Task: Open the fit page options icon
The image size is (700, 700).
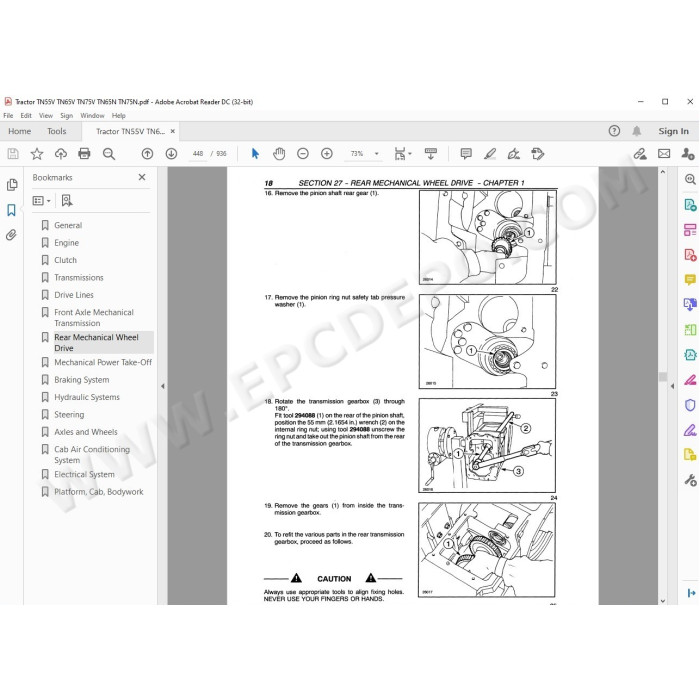Action: coord(402,154)
